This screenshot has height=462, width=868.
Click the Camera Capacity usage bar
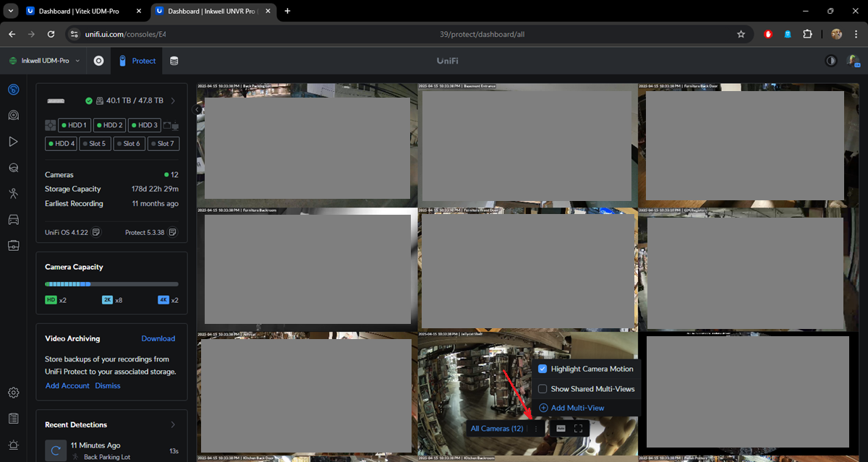coord(111,284)
